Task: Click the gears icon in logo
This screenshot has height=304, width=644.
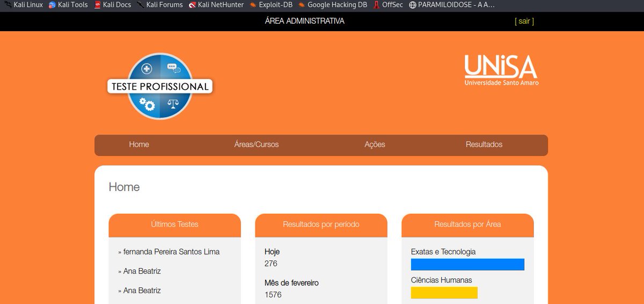Action: point(147,103)
